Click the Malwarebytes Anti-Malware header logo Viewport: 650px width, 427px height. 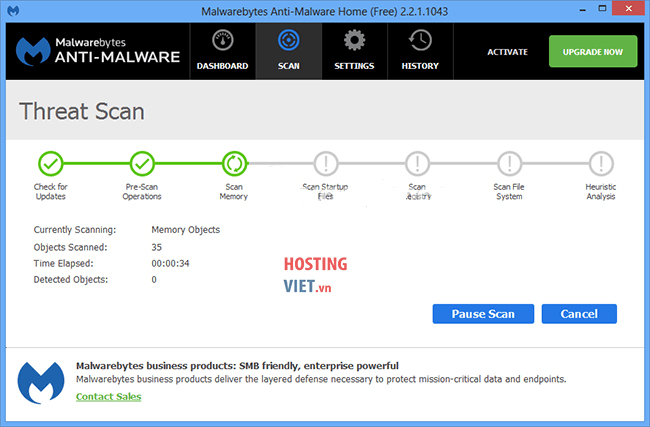pos(97,51)
